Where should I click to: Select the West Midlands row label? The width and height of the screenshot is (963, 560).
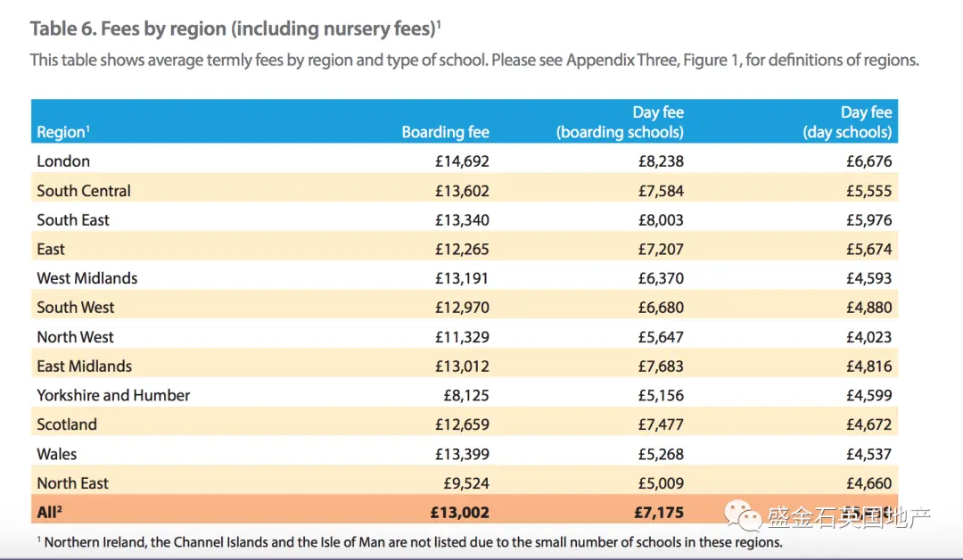[87, 278]
